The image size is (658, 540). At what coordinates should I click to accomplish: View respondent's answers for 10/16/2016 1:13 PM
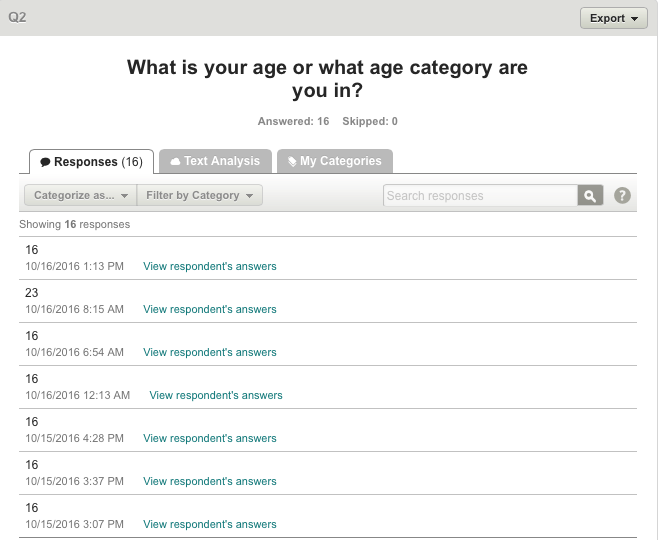tap(210, 266)
